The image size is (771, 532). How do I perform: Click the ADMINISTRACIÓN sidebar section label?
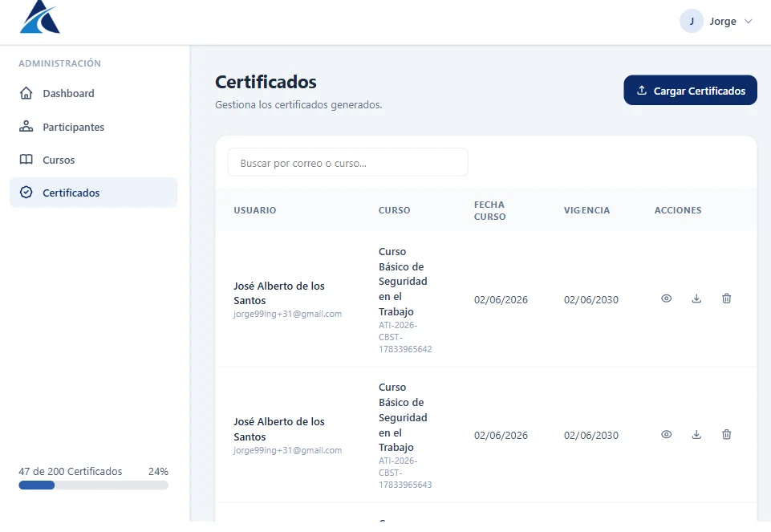point(59,63)
